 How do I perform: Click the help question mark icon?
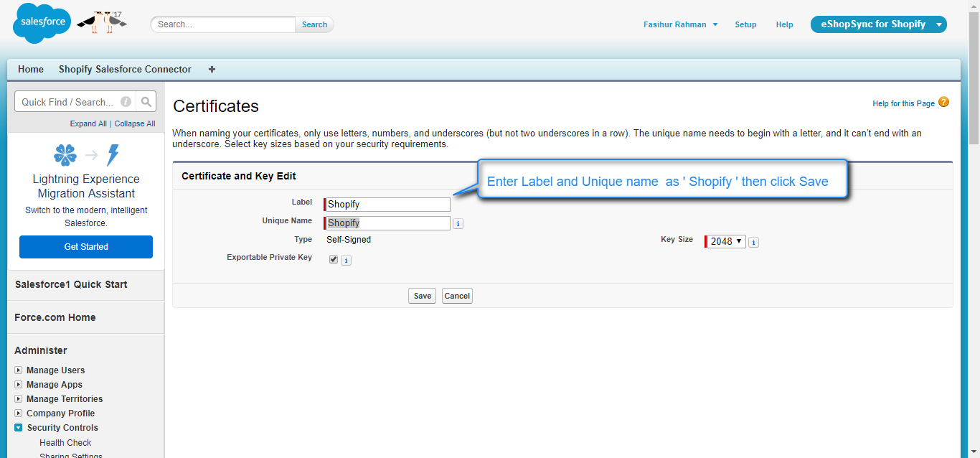click(x=943, y=103)
